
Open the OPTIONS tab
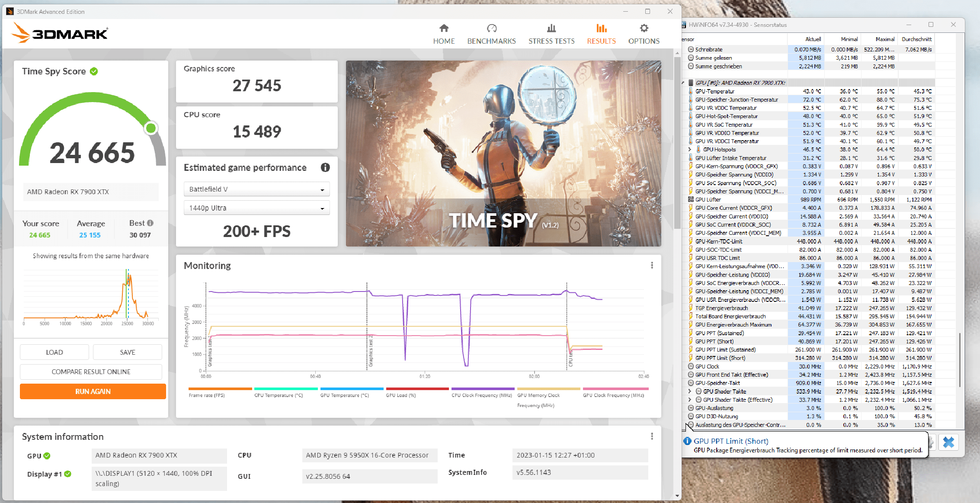pyautogui.click(x=644, y=34)
